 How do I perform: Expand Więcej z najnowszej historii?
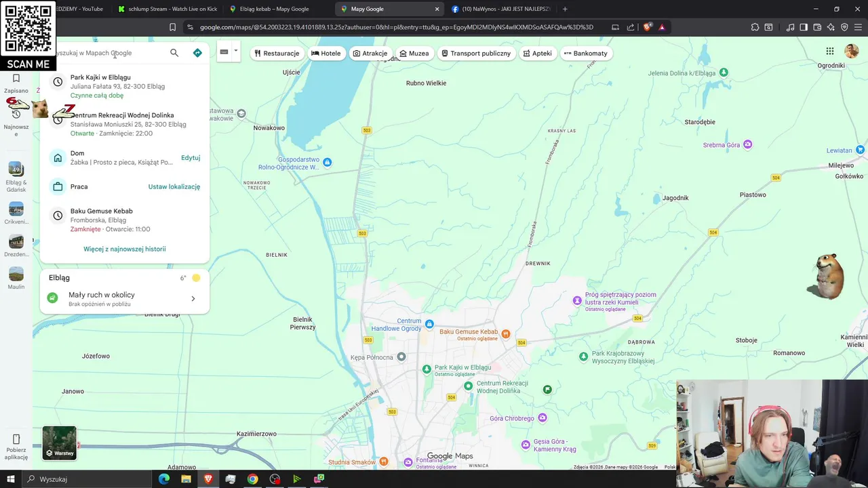[x=125, y=249]
